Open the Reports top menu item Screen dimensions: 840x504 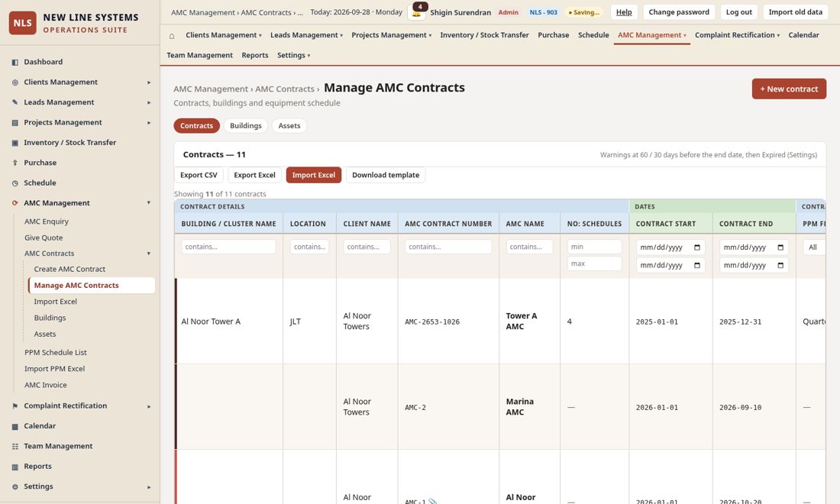(255, 55)
